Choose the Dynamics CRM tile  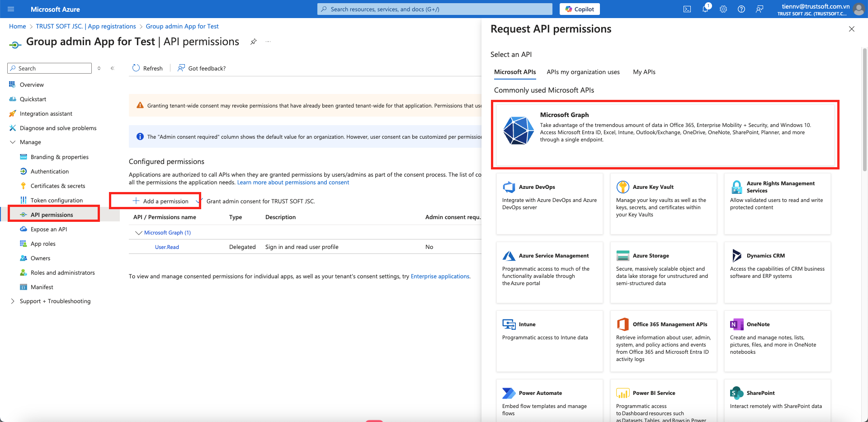pos(777,272)
